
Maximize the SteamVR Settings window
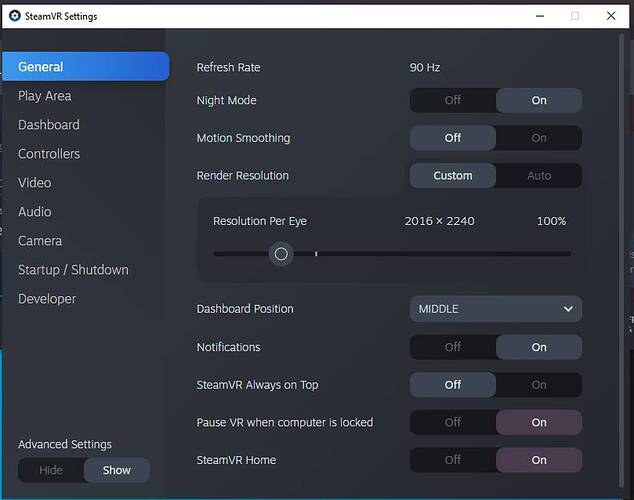coord(575,16)
